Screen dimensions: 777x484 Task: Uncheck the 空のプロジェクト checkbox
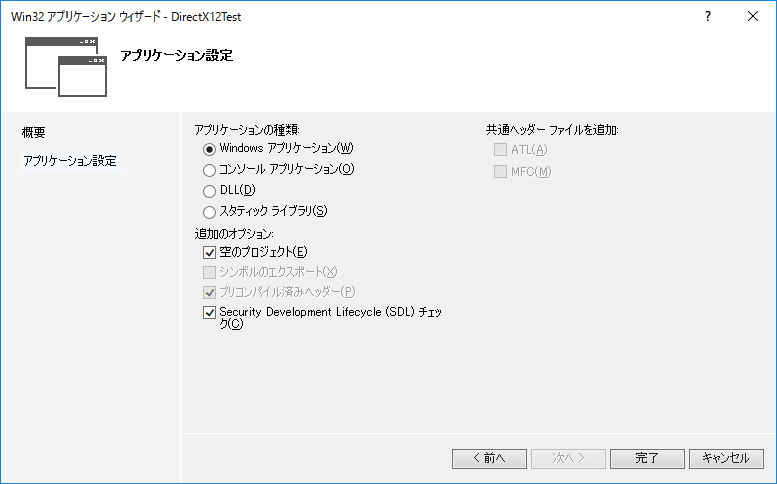210,252
